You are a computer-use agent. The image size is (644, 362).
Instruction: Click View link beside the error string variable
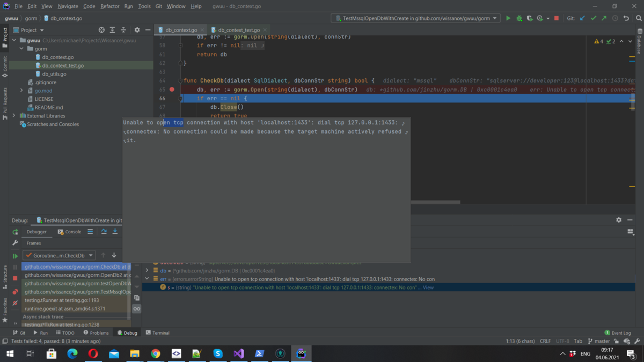click(x=429, y=287)
